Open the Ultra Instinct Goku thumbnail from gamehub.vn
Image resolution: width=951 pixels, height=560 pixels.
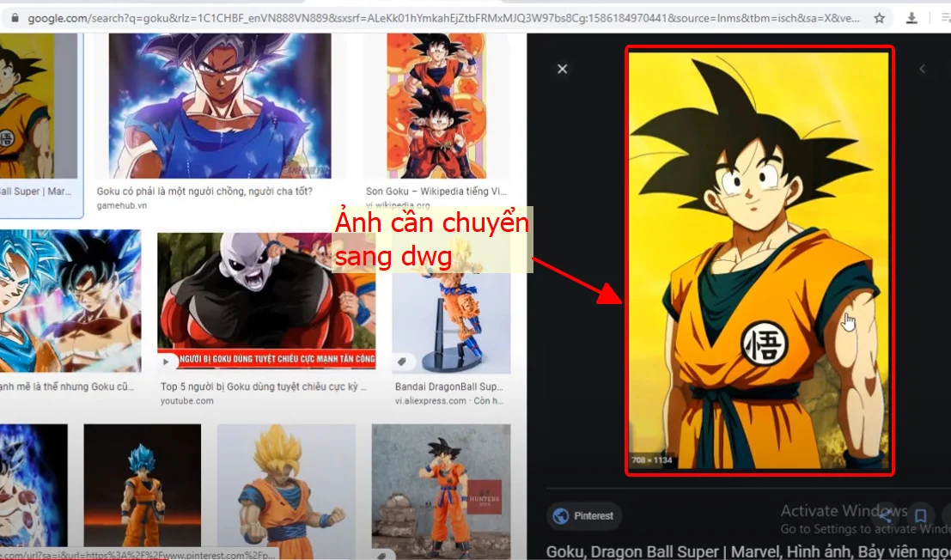[x=220, y=106]
